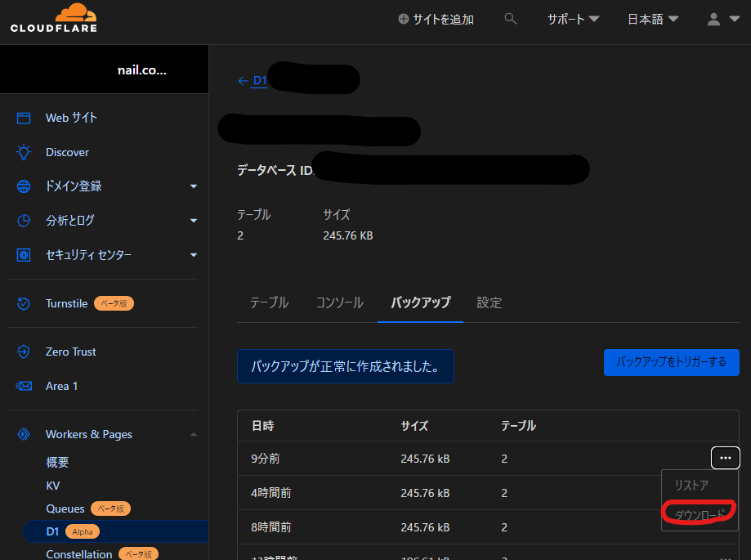The height and width of the screenshot is (560, 751).
Task: Click the Discover lightbulb icon
Action: [x=24, y=152]
